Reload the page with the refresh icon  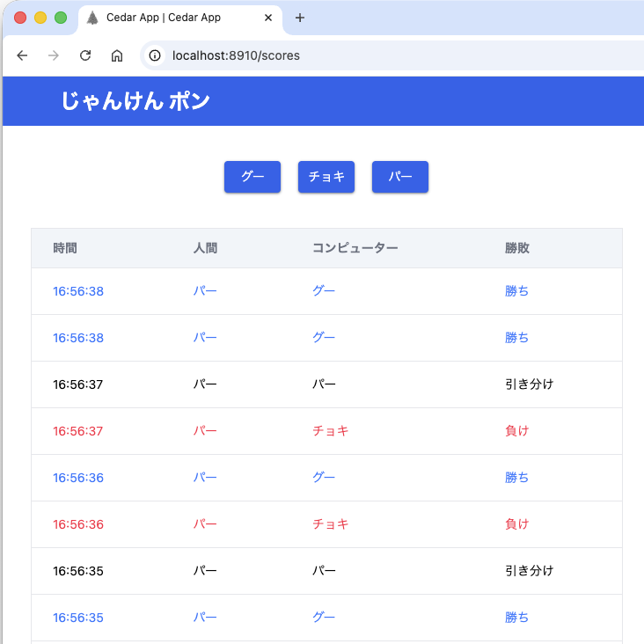tap(85, 55)
